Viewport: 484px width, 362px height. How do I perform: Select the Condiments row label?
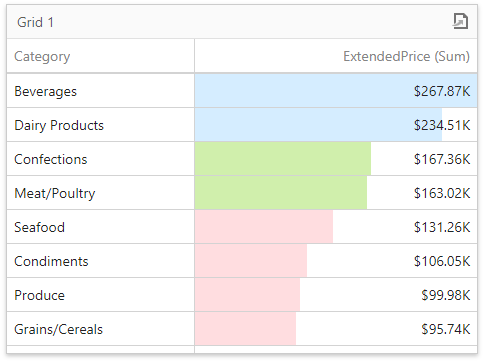[x=51, y=261]
